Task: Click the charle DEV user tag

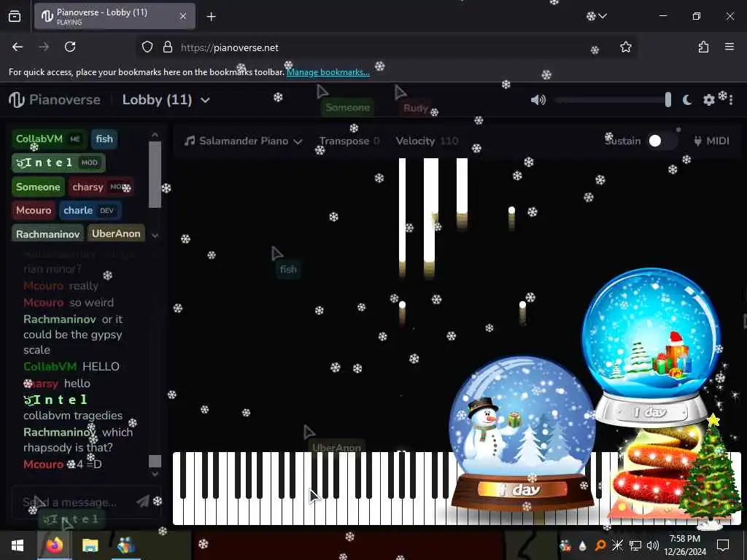Action: click(90, 211)
